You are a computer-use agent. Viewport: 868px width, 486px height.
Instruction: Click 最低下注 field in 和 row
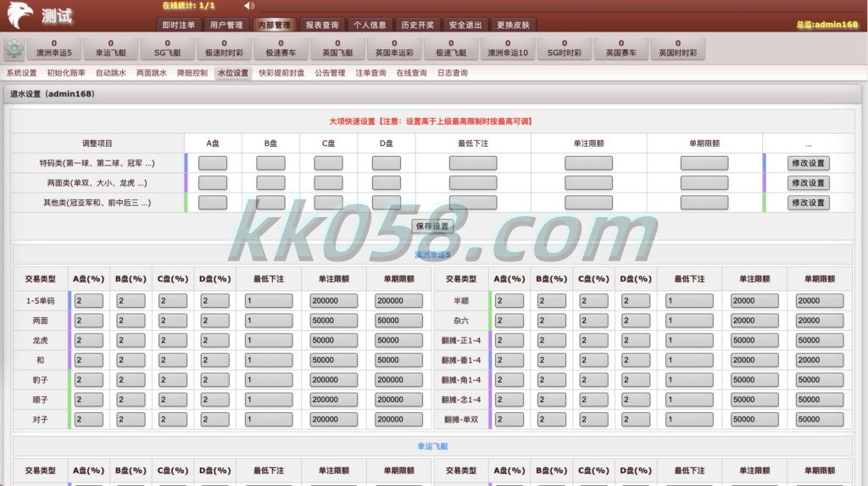[269, 360]
